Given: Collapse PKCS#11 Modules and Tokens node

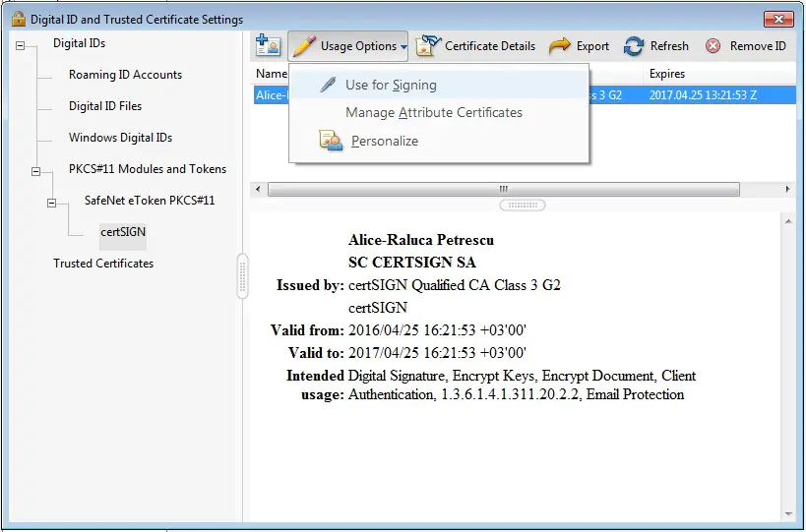Looking at the screenshot, I should pyautogui.click(x=35, y=171).
